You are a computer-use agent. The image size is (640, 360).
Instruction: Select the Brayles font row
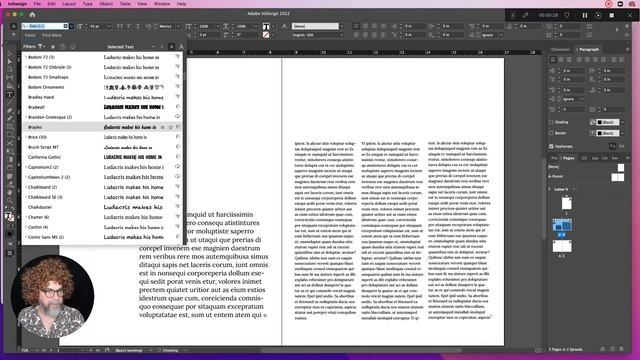[x=102, y=127]
